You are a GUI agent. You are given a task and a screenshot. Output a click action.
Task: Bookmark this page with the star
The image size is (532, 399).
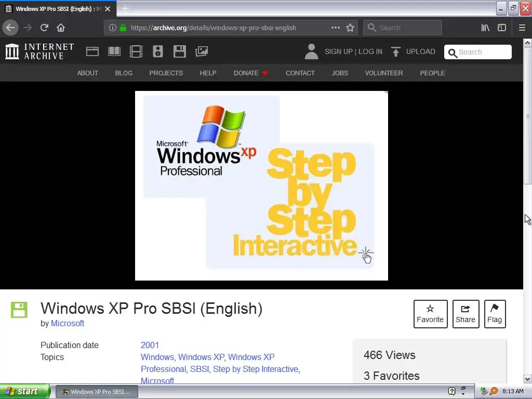tap(350, 28)
